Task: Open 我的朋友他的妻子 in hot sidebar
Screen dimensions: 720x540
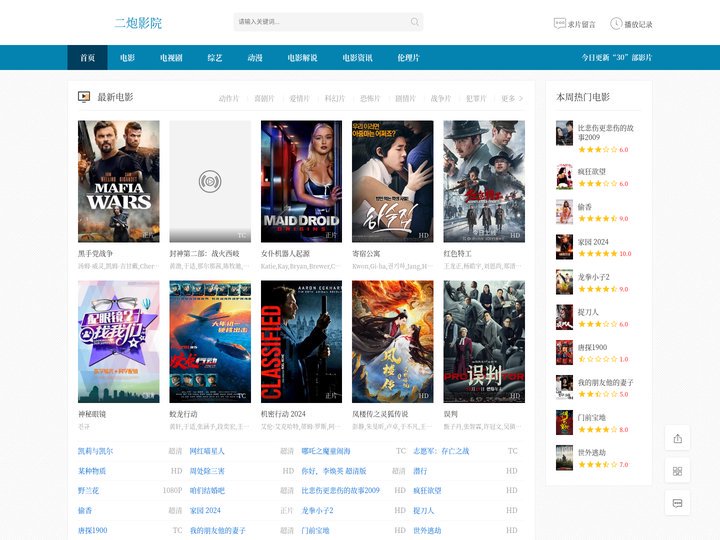Action: (x=606, y=382)
